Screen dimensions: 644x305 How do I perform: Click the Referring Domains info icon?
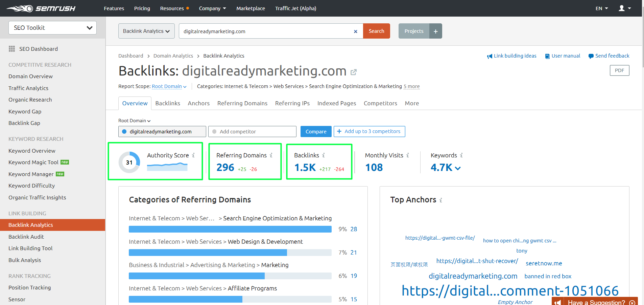271,155
